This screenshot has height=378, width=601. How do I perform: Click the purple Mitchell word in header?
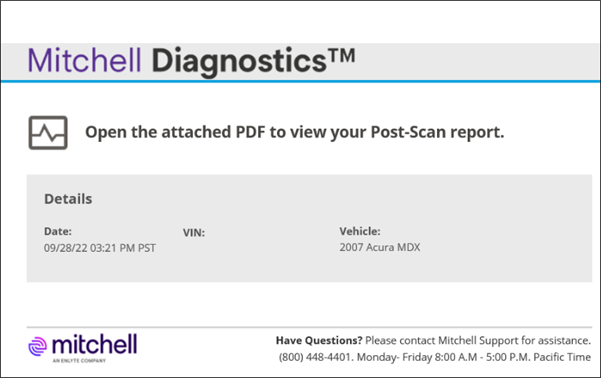[x=84, y=60]
